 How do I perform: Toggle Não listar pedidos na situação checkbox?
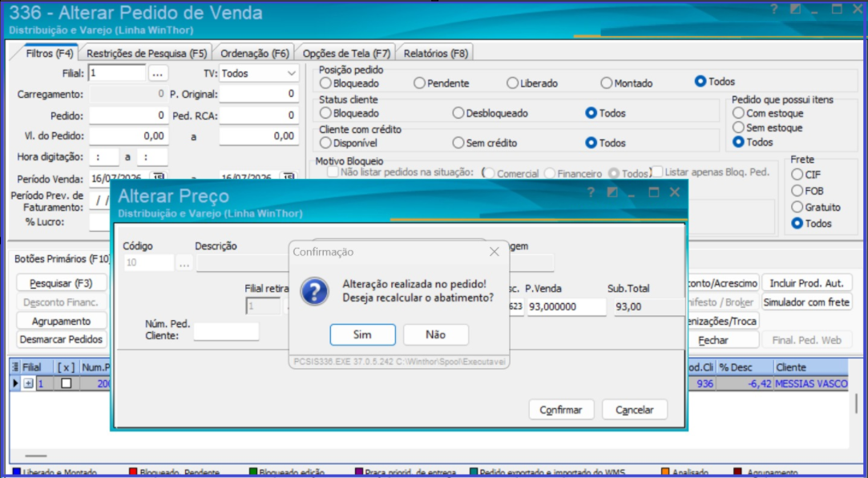coord(333,172)
